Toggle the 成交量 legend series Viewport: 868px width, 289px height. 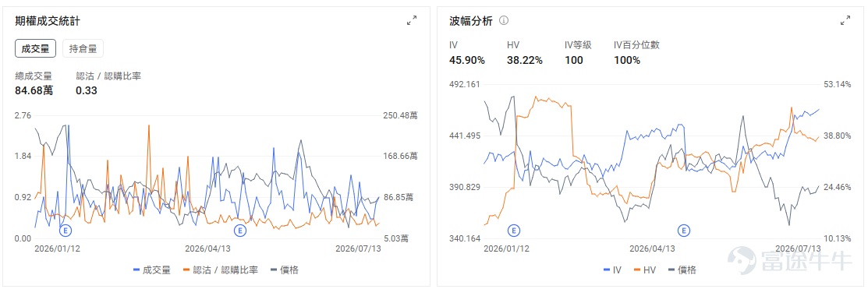click(152, 270)
